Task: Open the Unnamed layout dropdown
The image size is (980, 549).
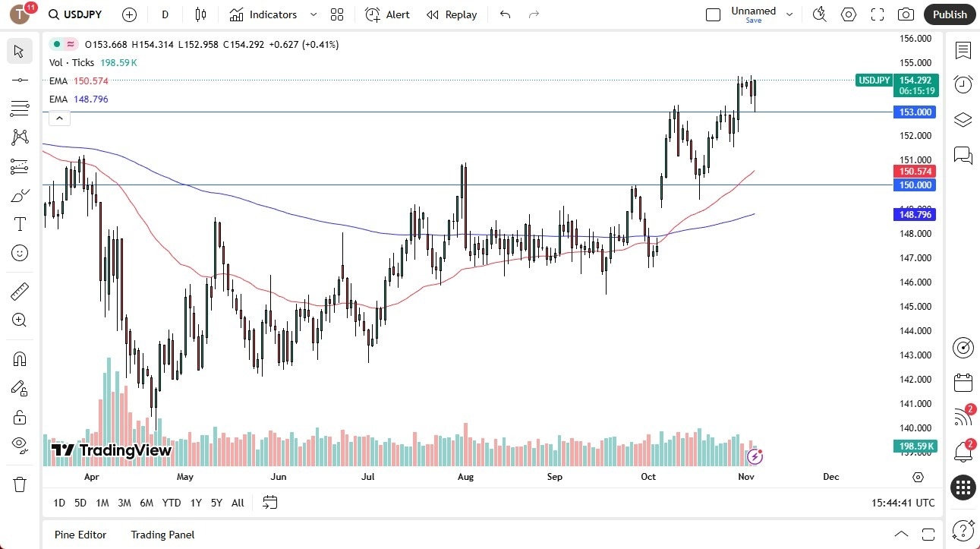Action: pyautogui.click(x=789, y=13)
